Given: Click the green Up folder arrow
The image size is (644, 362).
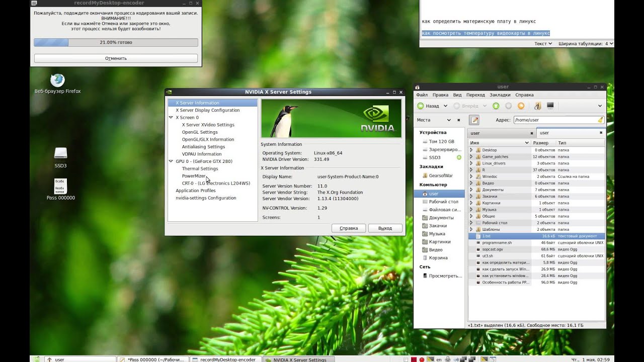Looking at the screenshot, I should (x=496, y=106).
